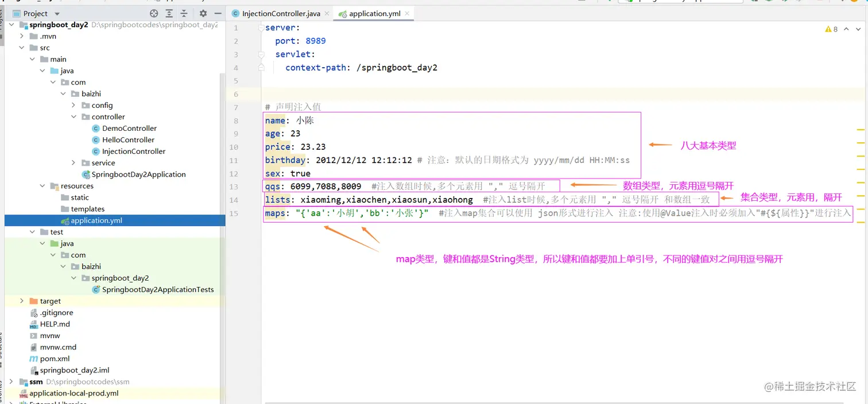Click the Expand All icon in the Project panel

coord(169,13)
